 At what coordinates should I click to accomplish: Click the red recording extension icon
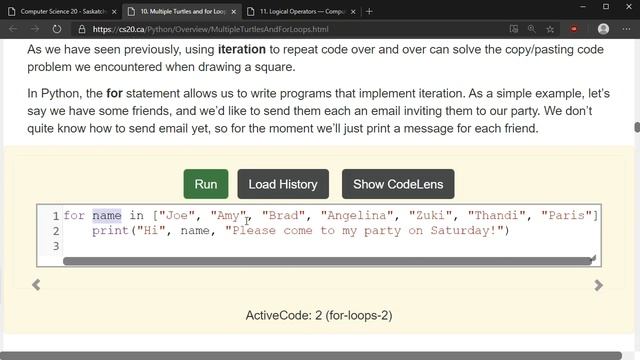click(574, 29)
